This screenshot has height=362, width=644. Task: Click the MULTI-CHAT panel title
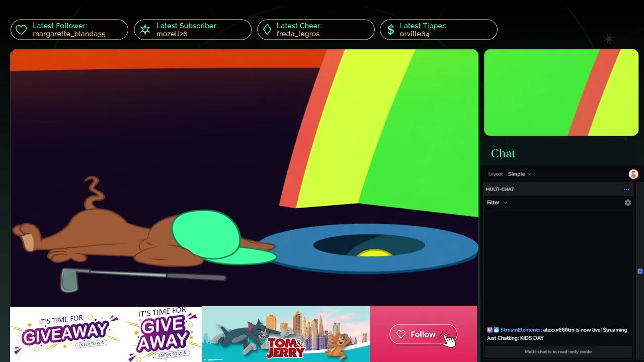500,190
